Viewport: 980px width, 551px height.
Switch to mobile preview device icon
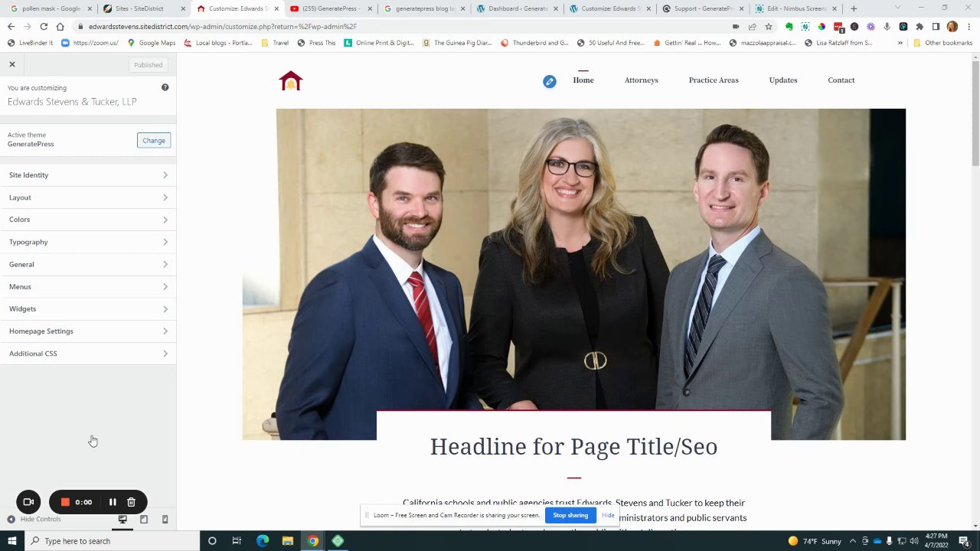pyautogui.click(x=165, y=519)
